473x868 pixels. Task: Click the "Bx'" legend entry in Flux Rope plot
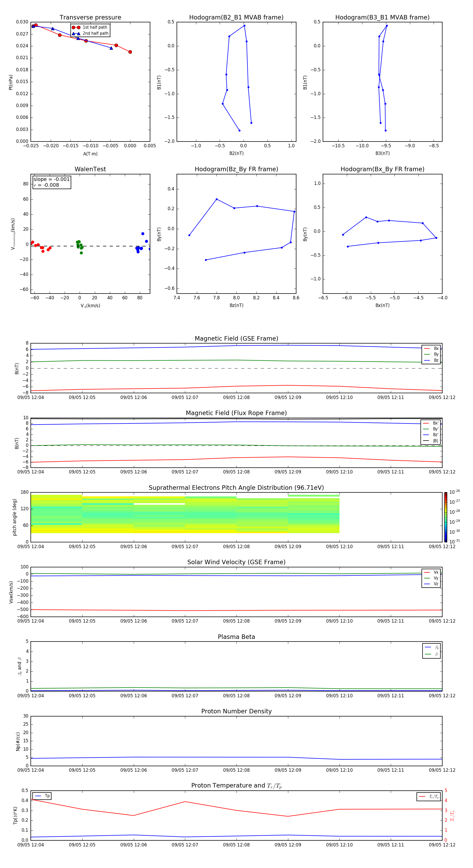[x=431, y=423]
